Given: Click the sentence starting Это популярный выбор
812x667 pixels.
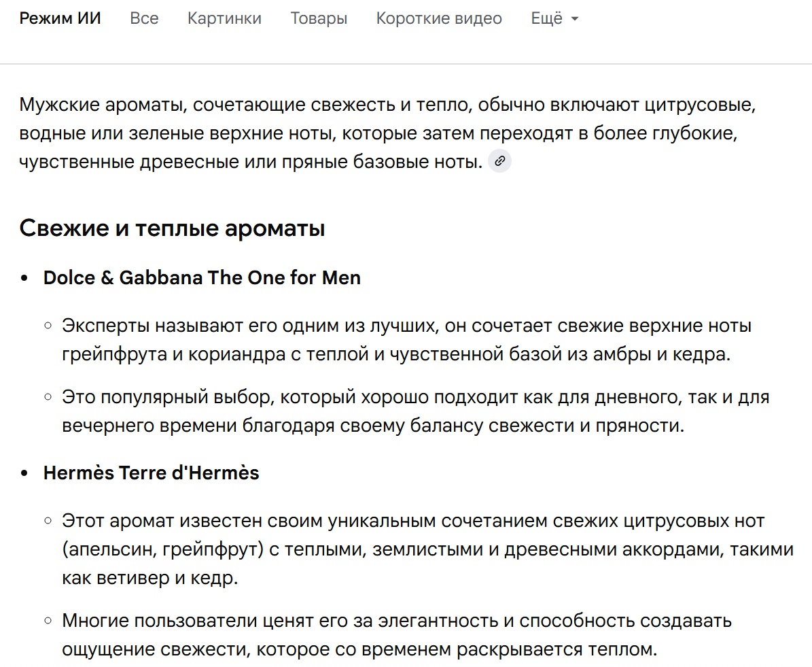Looking at the screenshot, I should pyautogui.click(x=415, y=411).
